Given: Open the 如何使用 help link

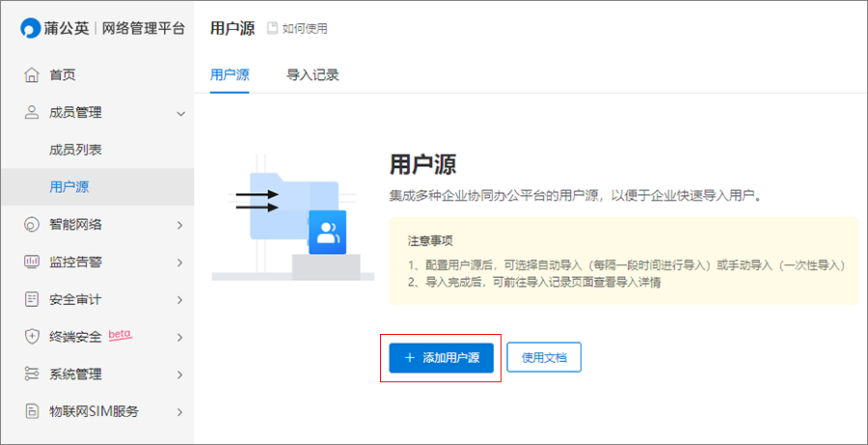Looking at the screenshot, I should coord(305,29).
